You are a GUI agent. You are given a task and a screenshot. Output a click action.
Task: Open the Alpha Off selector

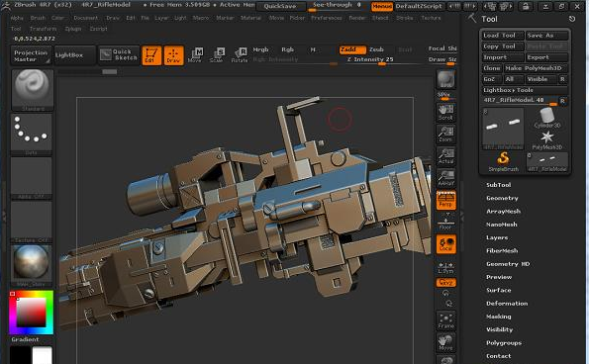(x=32, y=178)
